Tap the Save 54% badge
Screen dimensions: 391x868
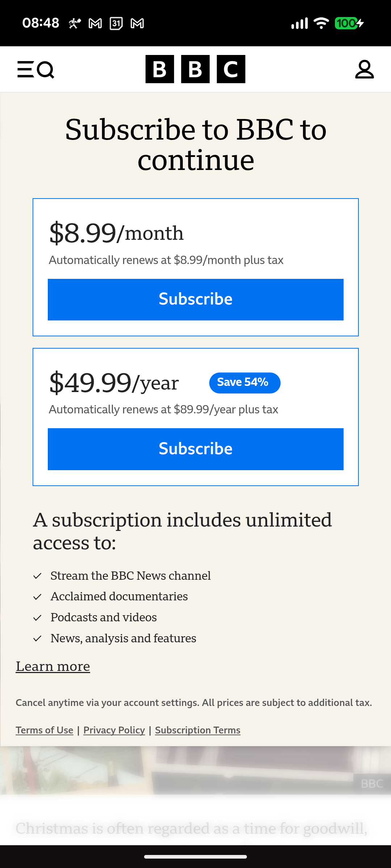[x=244, y=383]
